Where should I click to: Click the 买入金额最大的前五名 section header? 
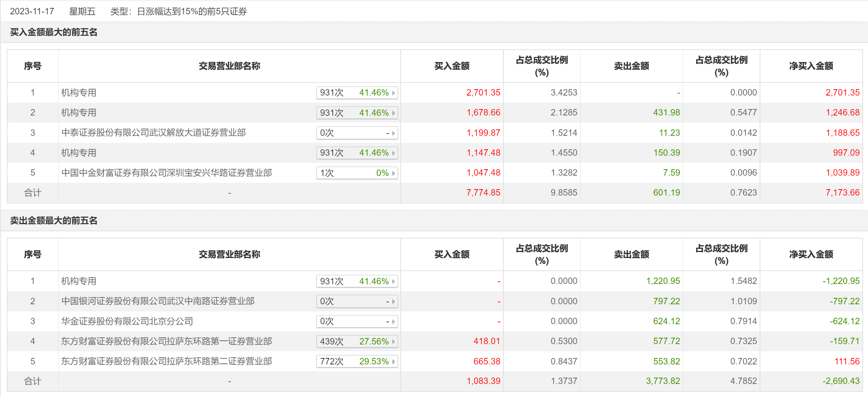pyautogui.click(x=53, y=32)
